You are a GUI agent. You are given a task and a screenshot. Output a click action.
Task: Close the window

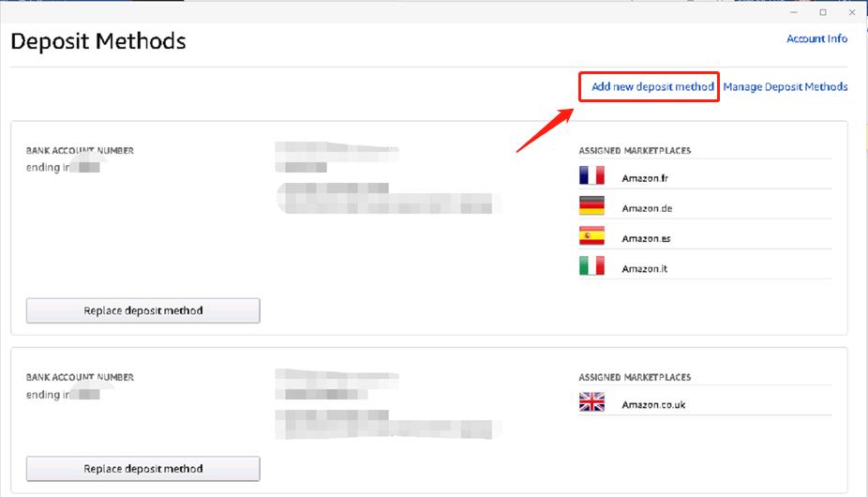pos(852,12)
